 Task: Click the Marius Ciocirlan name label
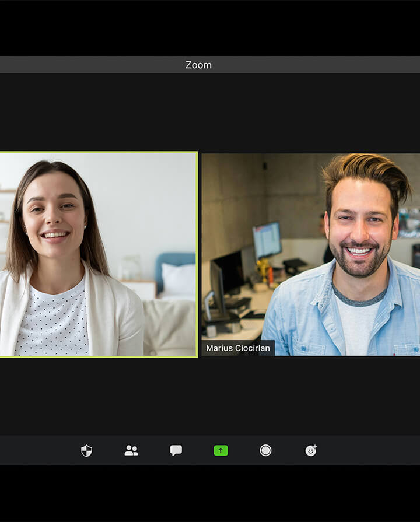(x=238, y=348)
